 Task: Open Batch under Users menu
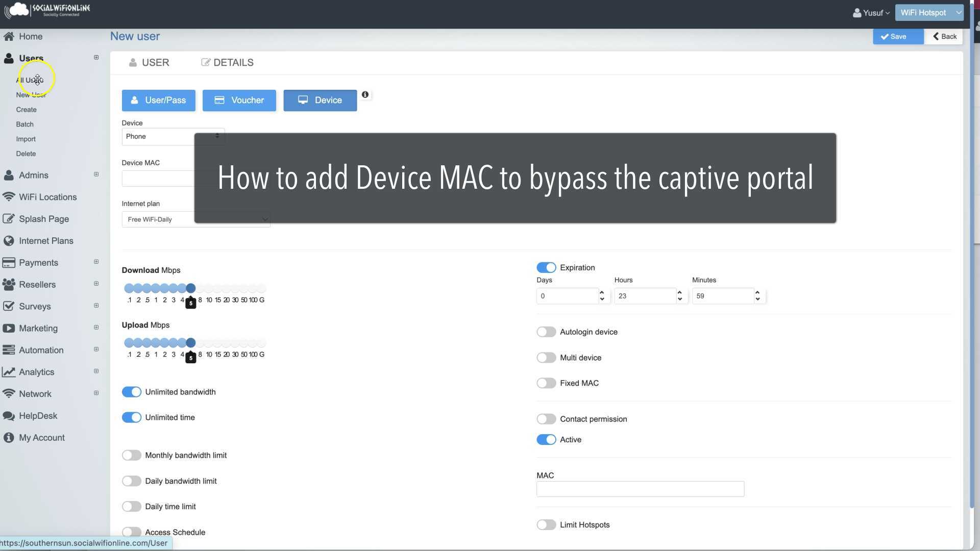point(24,124)
